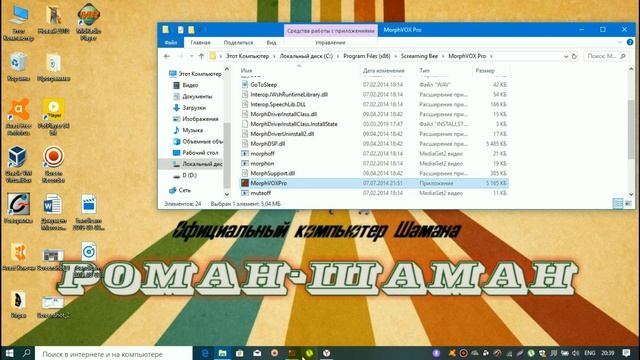The height and width of the screenshot is (360, 640).
Task: Expand chevron after MorphVOX Pro breadcrumb
Action: 491,56
